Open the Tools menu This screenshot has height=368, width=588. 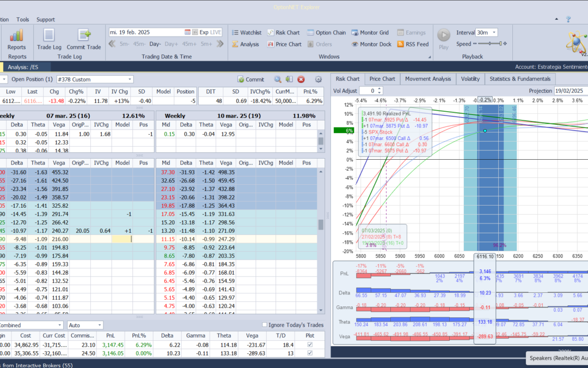tap(22, 20)
